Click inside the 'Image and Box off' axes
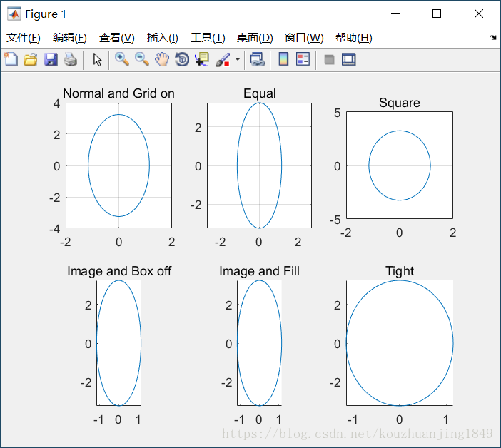 pyautogui.click(x=119, y=343)
